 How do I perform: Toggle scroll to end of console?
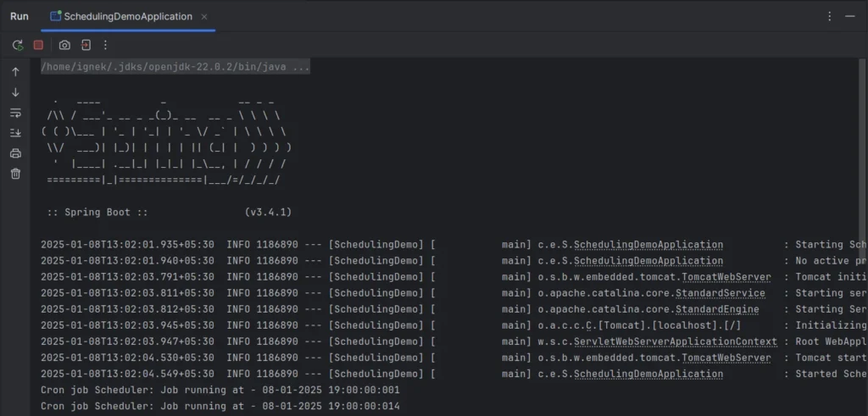click(15, 133)
